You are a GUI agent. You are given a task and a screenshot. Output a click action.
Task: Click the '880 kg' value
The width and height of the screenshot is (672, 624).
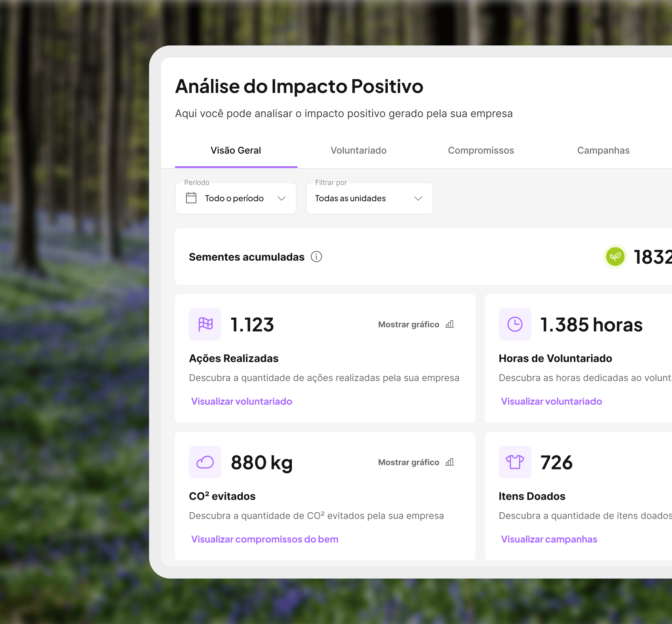point(262,463)
